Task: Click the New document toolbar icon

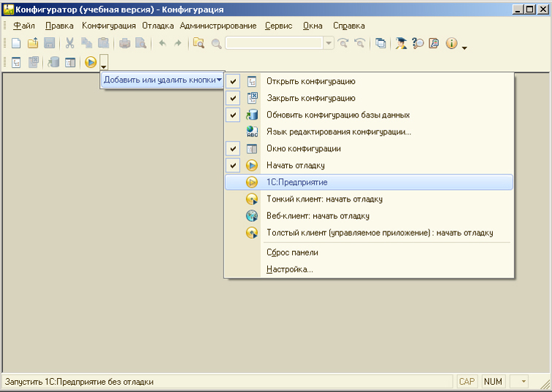Action: pos(16,43)
